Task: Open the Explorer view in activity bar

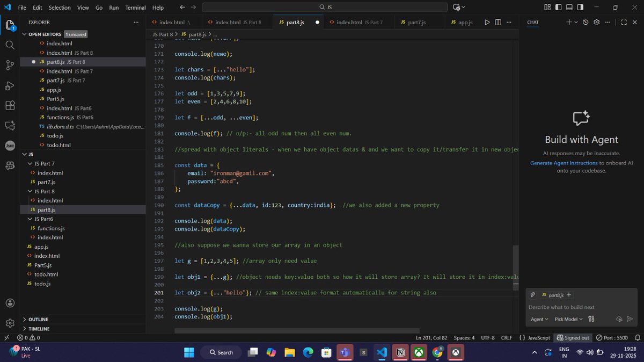Action: (x=10, y=25)
